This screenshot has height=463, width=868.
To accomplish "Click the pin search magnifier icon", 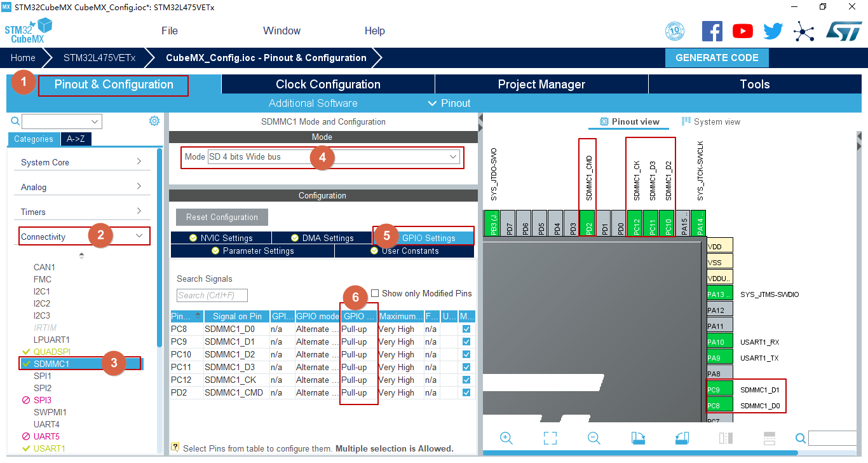I will click(801, 438).
